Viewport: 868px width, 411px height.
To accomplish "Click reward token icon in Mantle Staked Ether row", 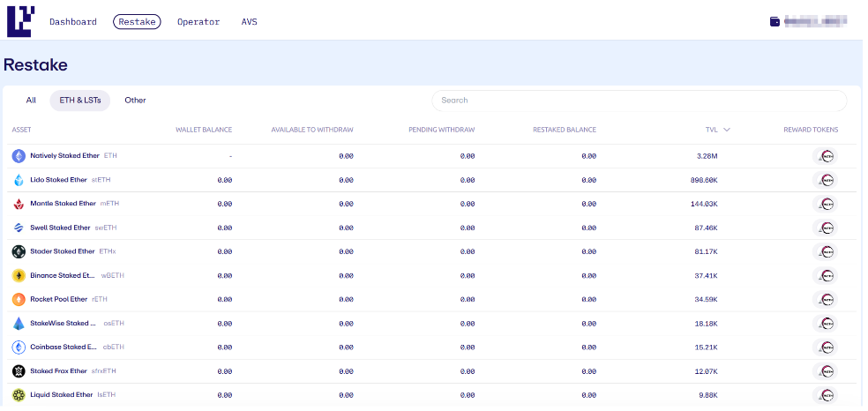I will 826,204.
